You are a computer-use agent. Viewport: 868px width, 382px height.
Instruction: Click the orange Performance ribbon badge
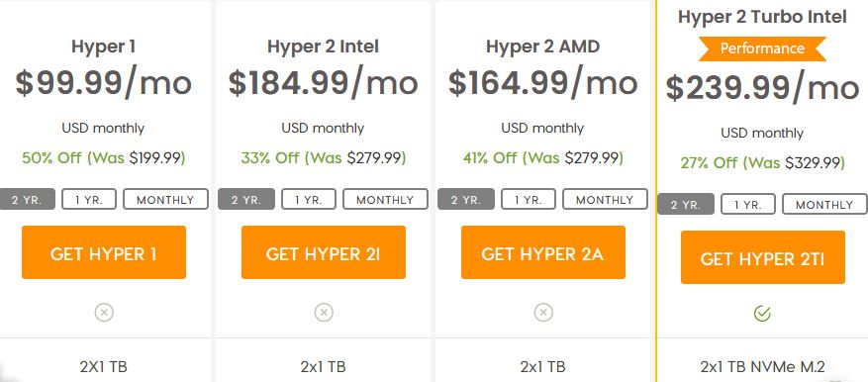pos(762,48)
